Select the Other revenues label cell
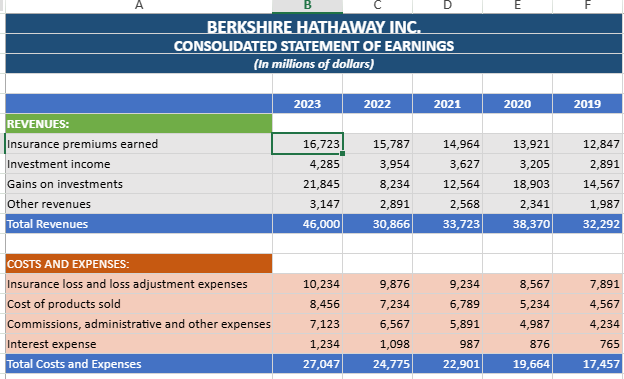The width and height of the screenshot is (624, 379). (x=139, y=204)
